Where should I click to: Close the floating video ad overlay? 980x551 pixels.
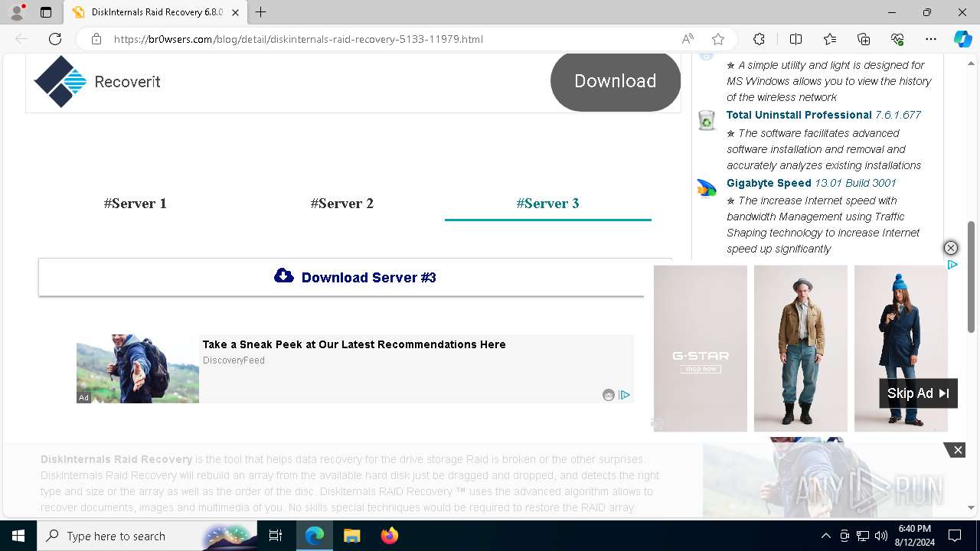[x=950, y=248]
